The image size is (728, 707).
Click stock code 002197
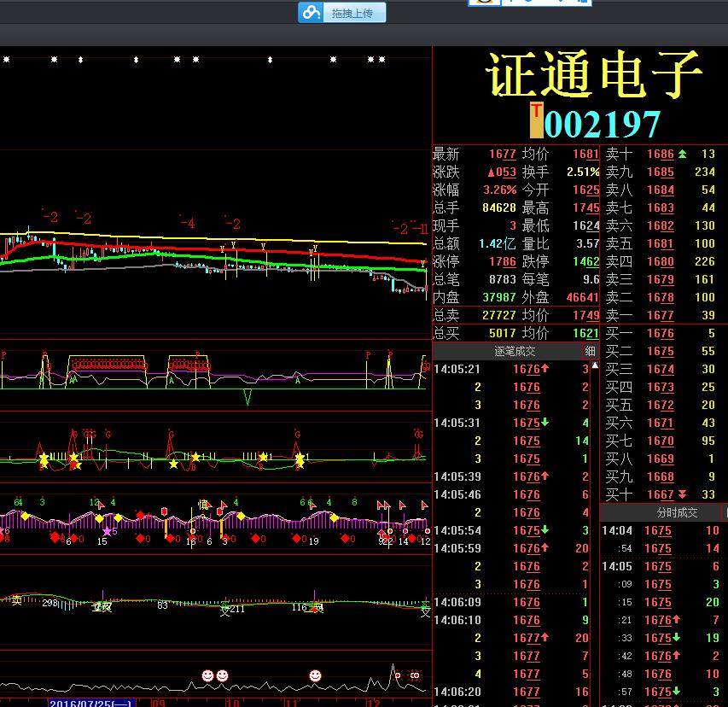pos(603,125)
